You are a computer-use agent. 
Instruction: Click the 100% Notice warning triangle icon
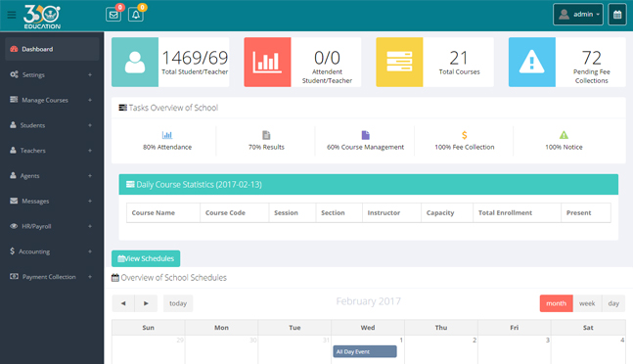[564, 135]
